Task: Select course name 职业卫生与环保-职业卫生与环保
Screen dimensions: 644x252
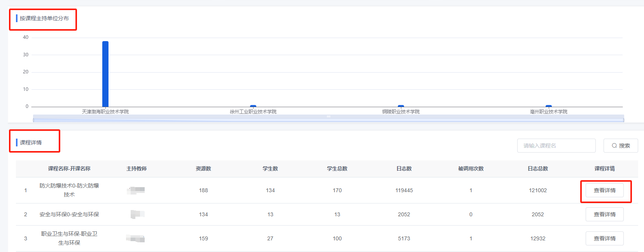Action: coord(69,238)
